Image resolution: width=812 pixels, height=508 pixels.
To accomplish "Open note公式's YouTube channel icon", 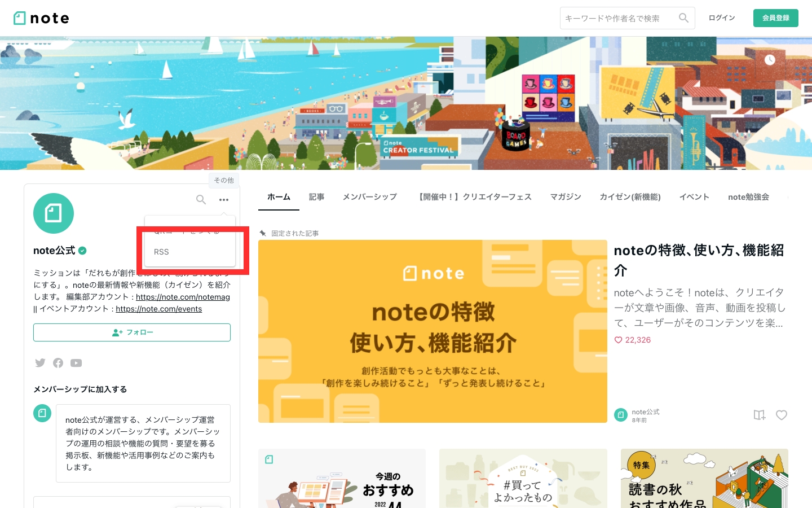I will [76, 363].
